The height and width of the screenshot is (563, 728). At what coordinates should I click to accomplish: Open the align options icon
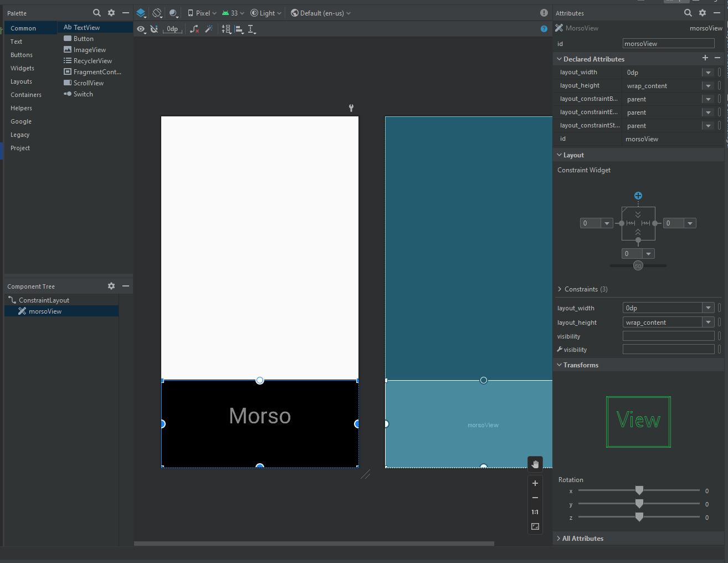pos(239,29)
